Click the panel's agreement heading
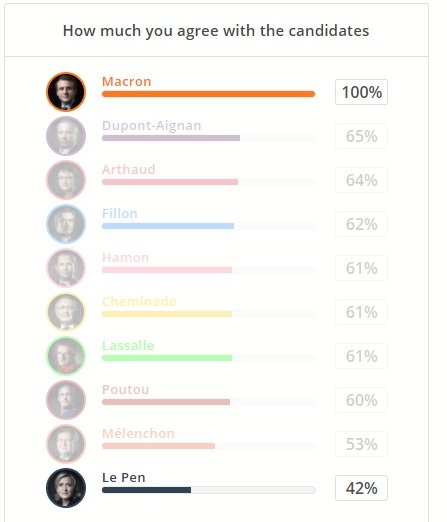This screenshot has width=447, height=522. click(x=216, y=31)
